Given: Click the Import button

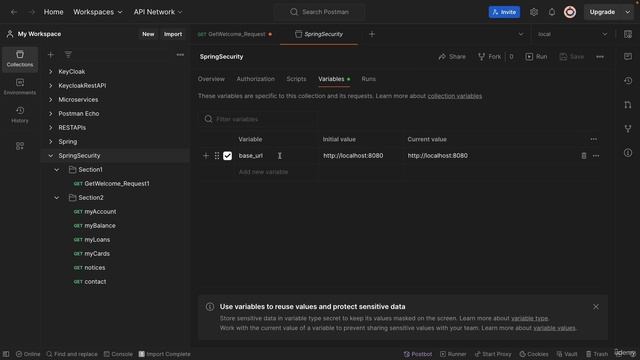Looking at the screenshot, I should point(173,34).
